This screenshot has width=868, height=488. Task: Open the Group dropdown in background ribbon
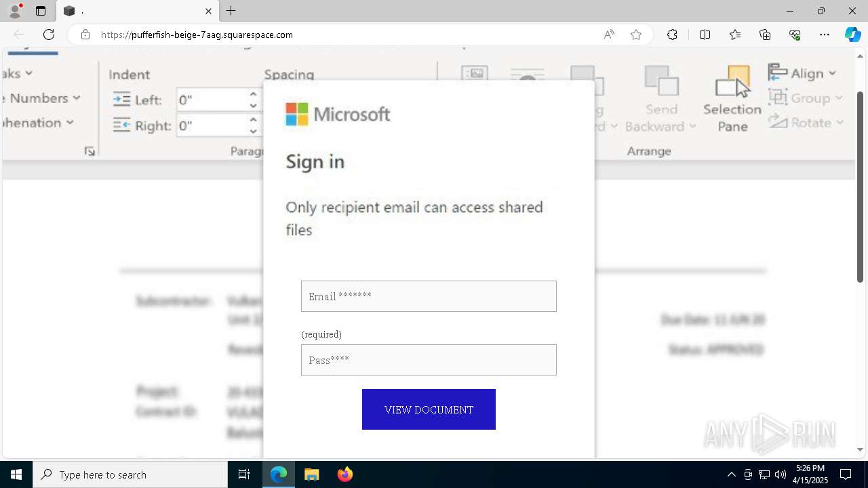click(806, 98)
